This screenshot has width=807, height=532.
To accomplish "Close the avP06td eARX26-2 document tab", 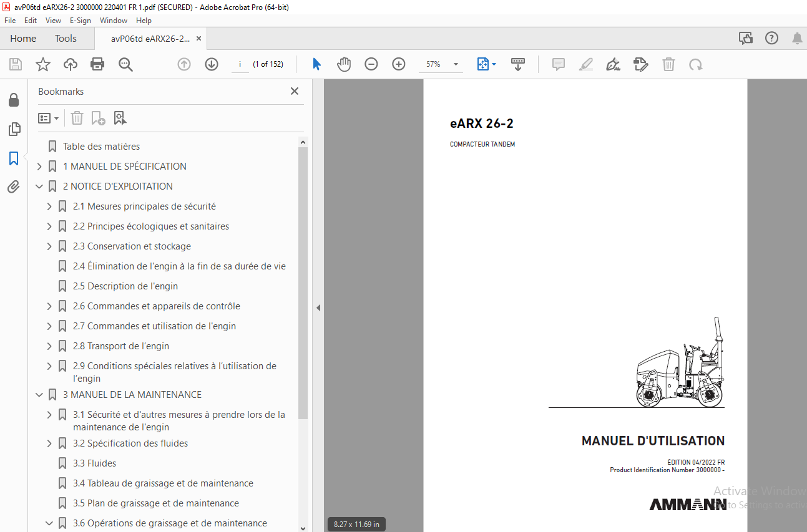I will (198, 39).
